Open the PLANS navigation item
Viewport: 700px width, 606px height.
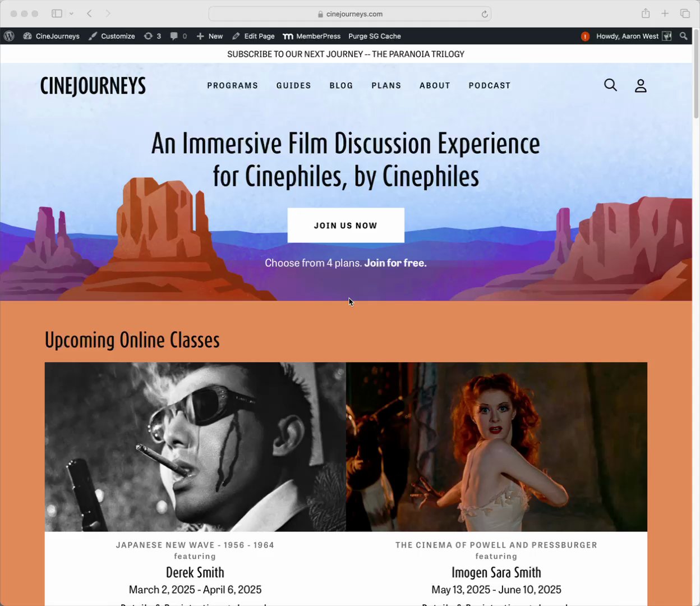pyautogui.click(x=386, y=85)
